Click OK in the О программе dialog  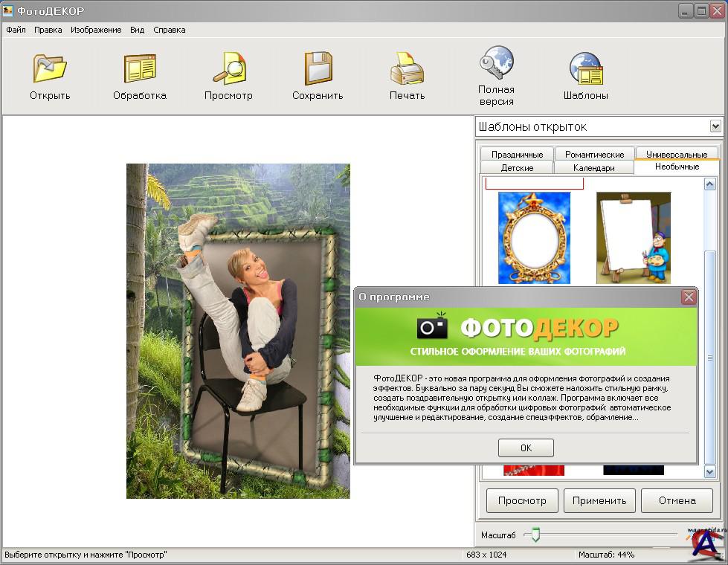click(526, 448)
